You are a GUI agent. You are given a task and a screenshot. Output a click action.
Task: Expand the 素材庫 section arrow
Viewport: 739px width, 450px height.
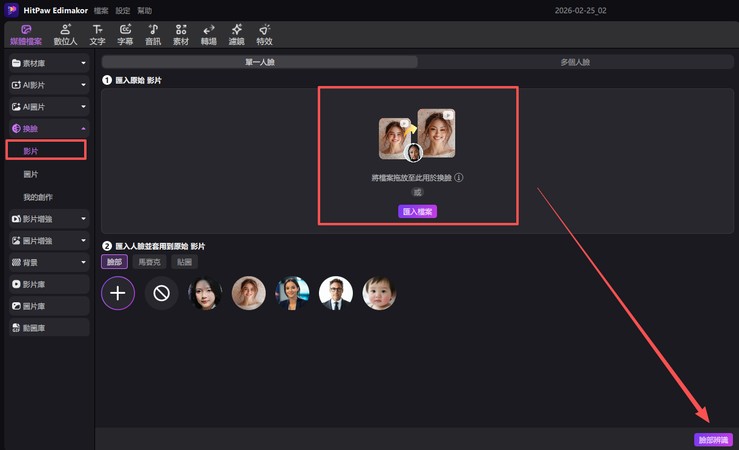point(83,63)
